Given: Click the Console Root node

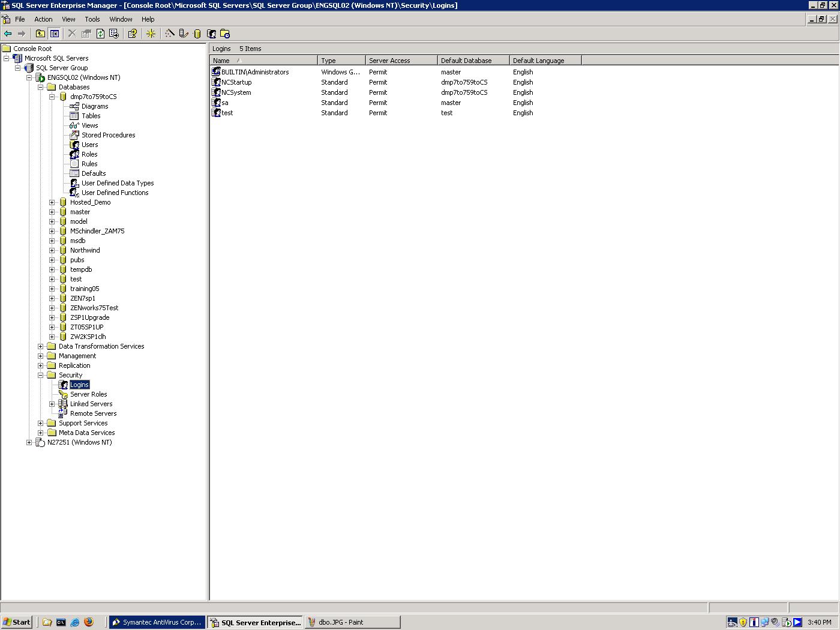Looking at the screenshot, I should point(32,49).
